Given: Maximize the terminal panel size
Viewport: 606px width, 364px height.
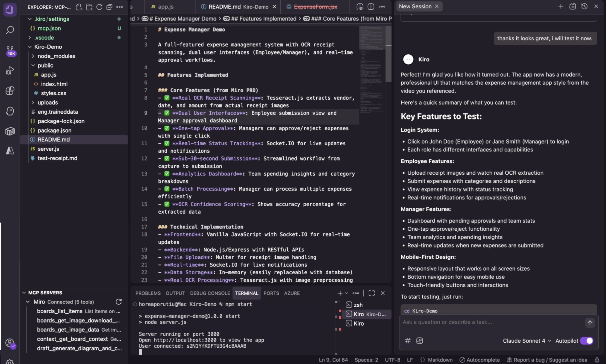Looking at the screenshot, I should point(371,293).
